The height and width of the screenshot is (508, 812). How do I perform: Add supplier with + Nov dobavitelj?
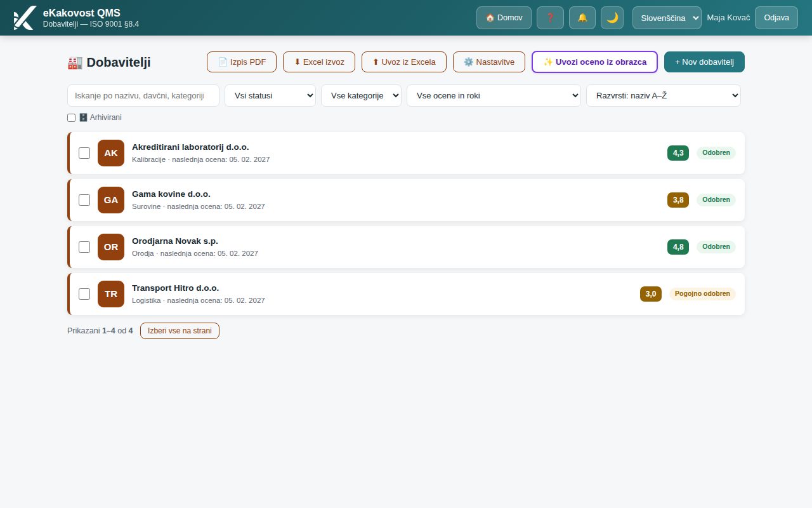tap(704, 62)
